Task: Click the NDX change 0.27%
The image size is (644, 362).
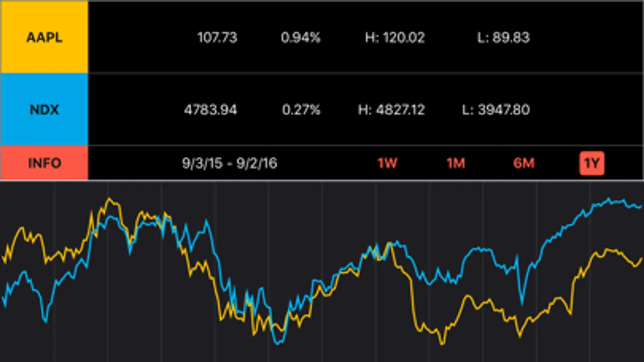Action: [301, 109]
